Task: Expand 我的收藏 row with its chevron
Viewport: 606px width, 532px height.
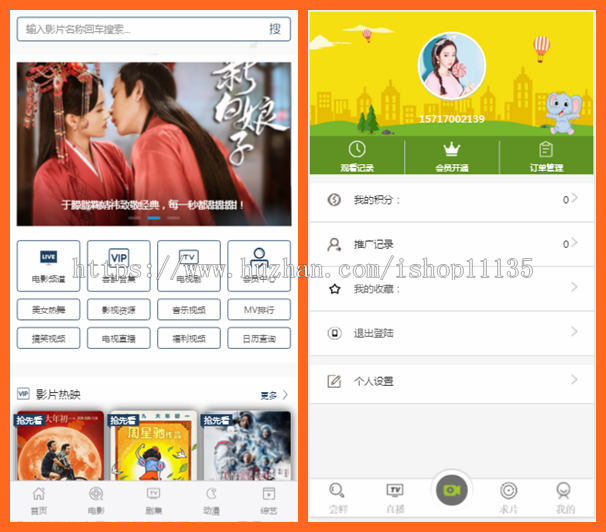Action: (574, 287)
